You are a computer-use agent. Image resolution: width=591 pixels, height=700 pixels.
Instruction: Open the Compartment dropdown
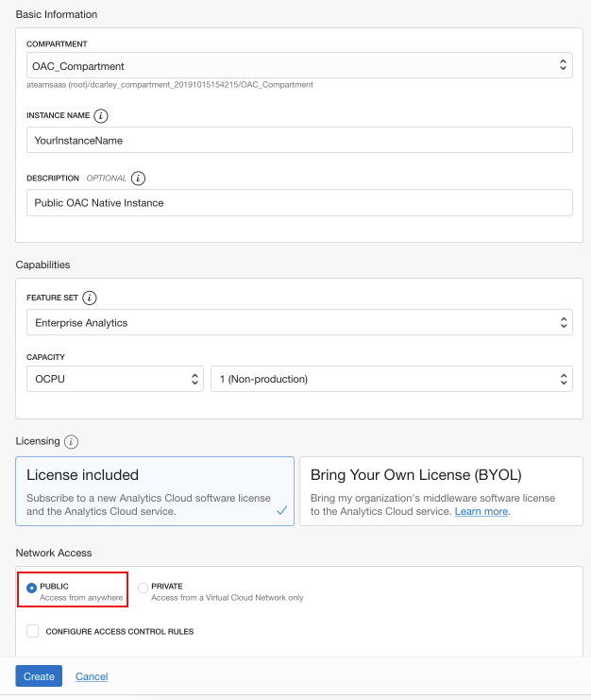click(299, 65)
